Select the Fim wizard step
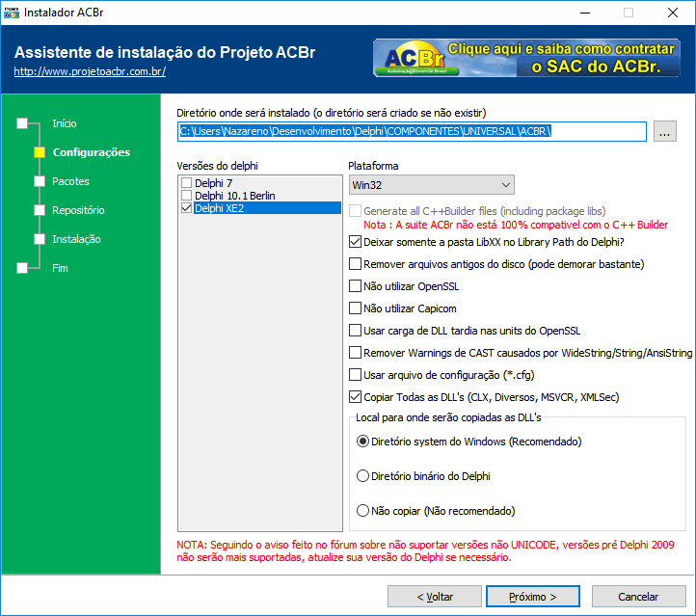This screenshot has height=616, width=696. tap(60, 268)
